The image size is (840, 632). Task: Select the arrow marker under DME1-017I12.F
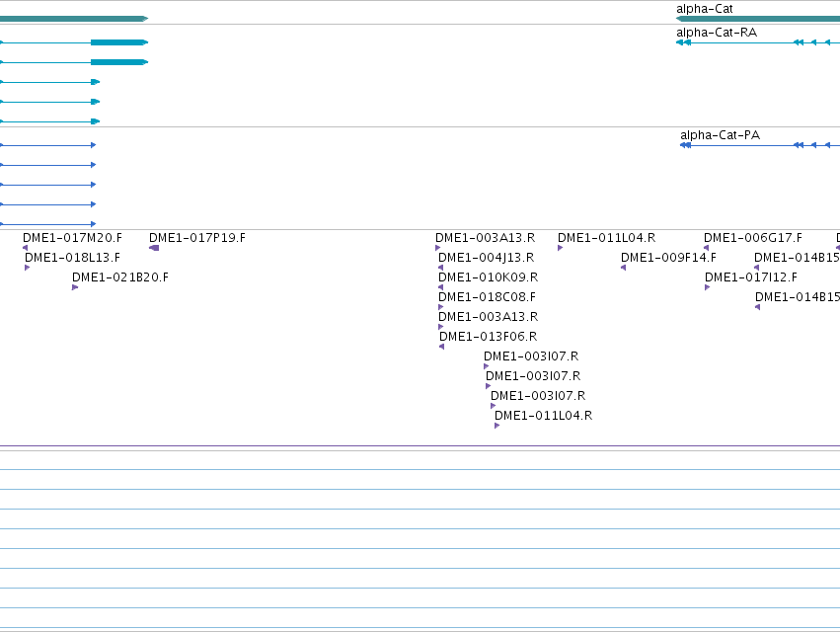coord(707,287)
